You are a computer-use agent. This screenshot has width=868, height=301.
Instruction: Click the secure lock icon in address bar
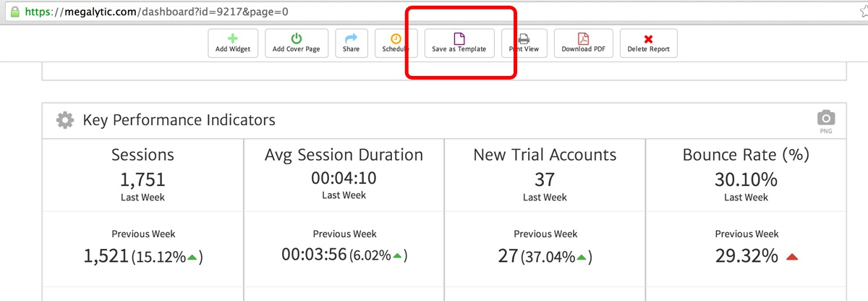coord(14,13)
